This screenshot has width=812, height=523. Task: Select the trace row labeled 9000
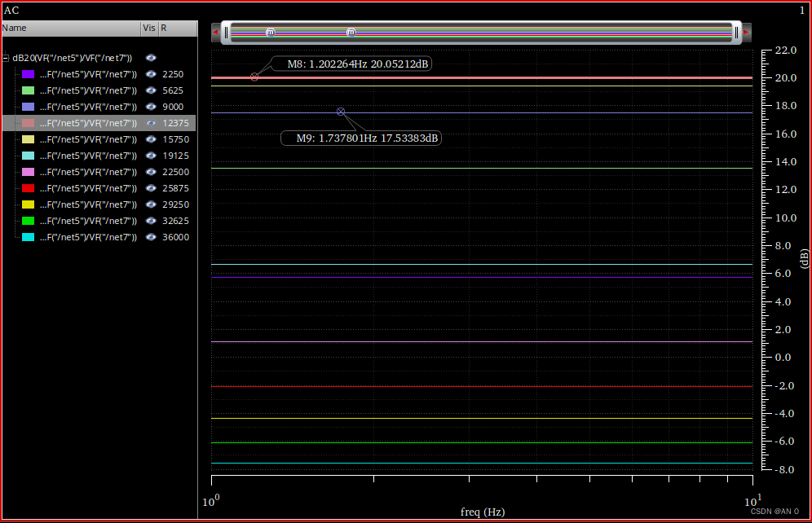point(99,107)
